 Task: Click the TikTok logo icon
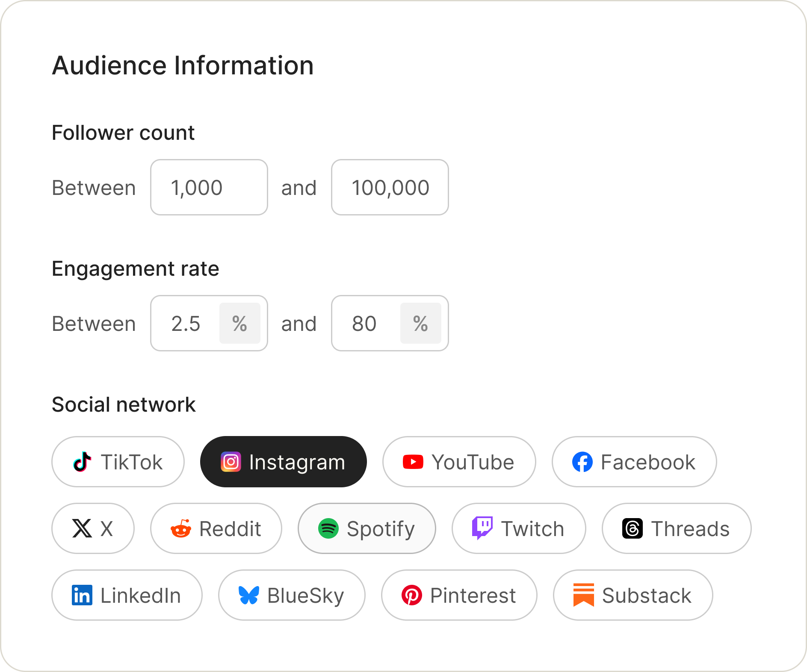82,462
